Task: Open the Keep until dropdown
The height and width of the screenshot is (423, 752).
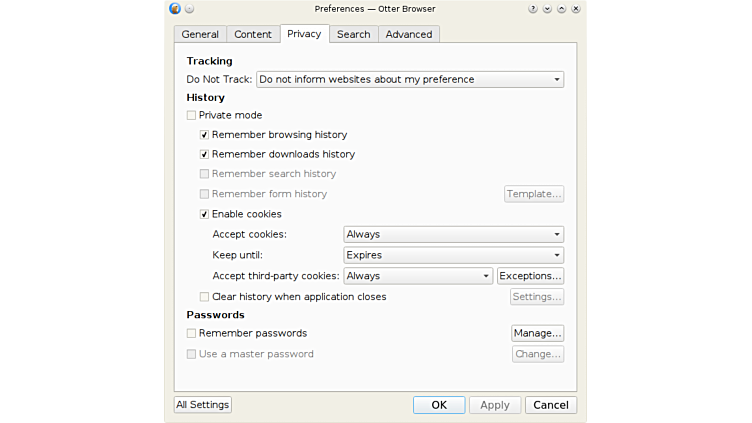Action: tap(453, 255)
